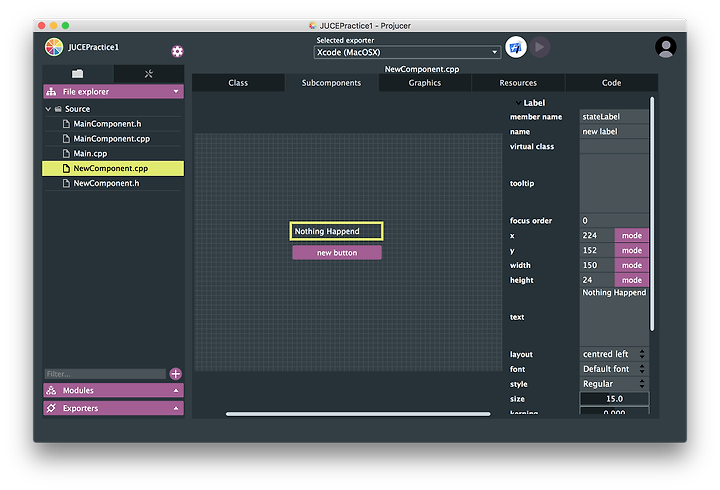Click the file Filter input field
This screenshot has width=720, height=490.
105,374
